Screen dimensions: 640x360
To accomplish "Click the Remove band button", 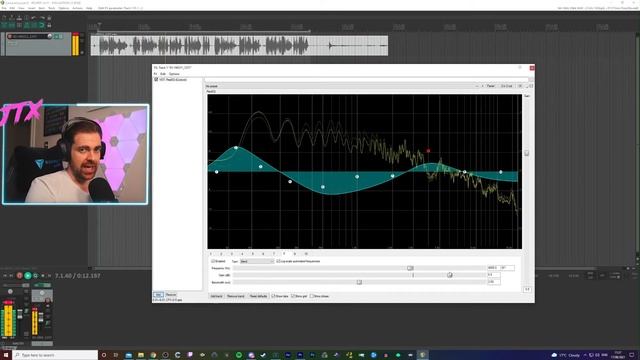I will (x=236, y=296).
